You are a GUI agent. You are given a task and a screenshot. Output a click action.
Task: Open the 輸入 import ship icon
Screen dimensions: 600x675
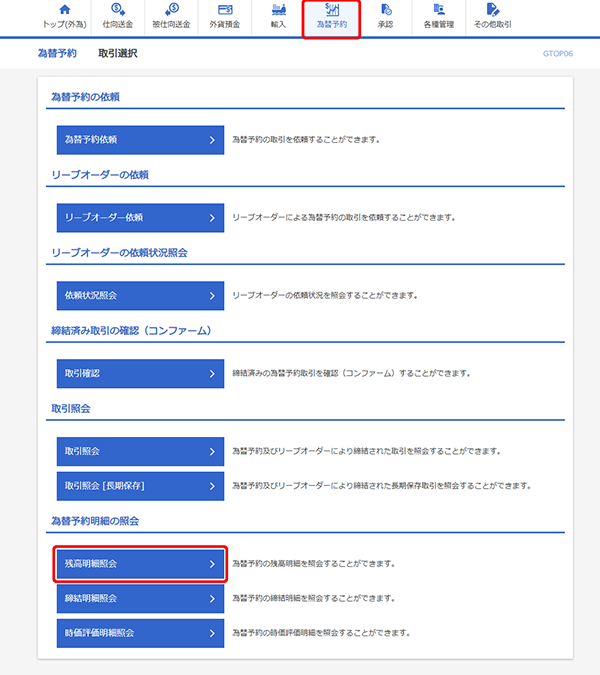point(278,9)
